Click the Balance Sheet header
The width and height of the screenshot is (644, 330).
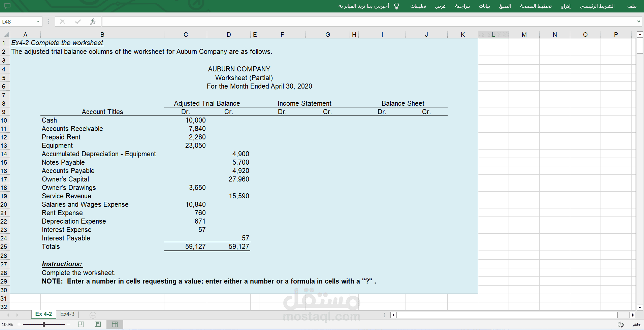tap(403, 103)
